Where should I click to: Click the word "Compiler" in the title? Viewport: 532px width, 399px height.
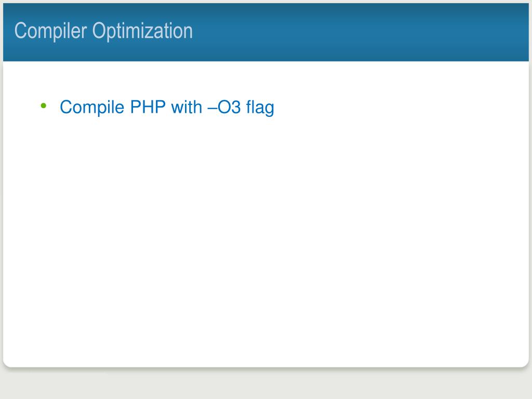click(x=50, y=31)
